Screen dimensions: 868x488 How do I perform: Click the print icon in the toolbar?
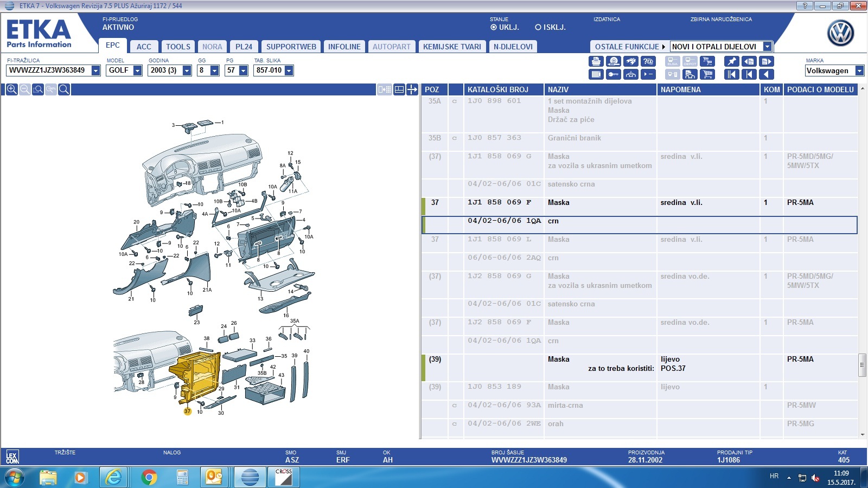coord(596,61)
